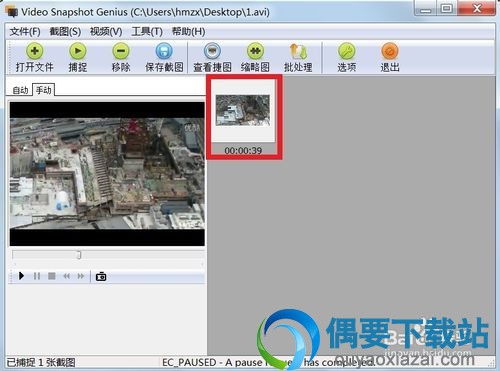The width and height of the screenshot is (500, 371).
Task: Pause the video playback
Action: click(x=37, y=276)
